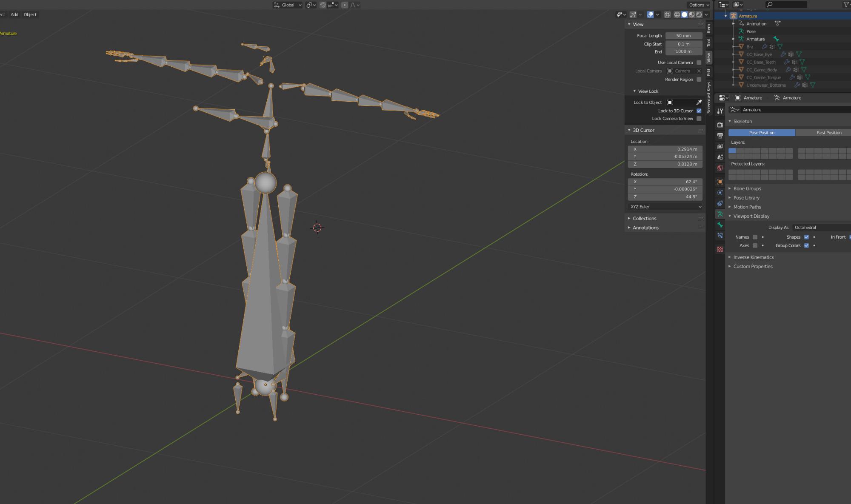851x504 pixels.
Task: Adjust cursor Rotation X 62.4°
Action: point(665,182)
